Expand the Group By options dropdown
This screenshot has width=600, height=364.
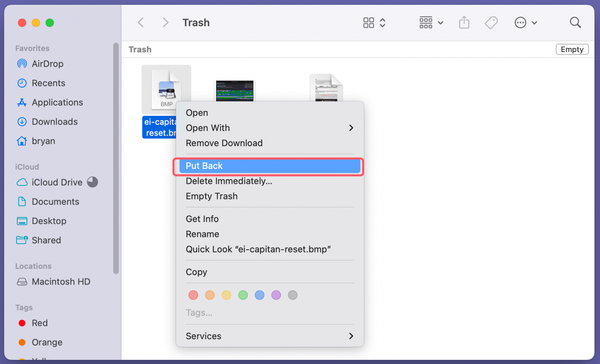click(431, 23)
